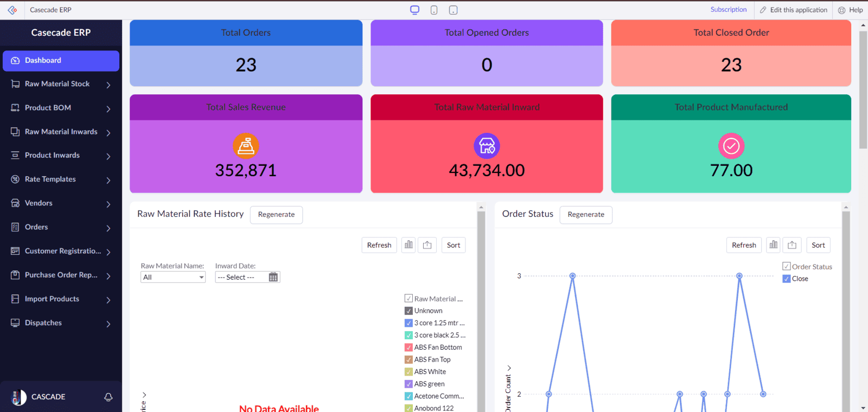
Task: Expand the Product Inwards chevron
Action: point(108,156)
